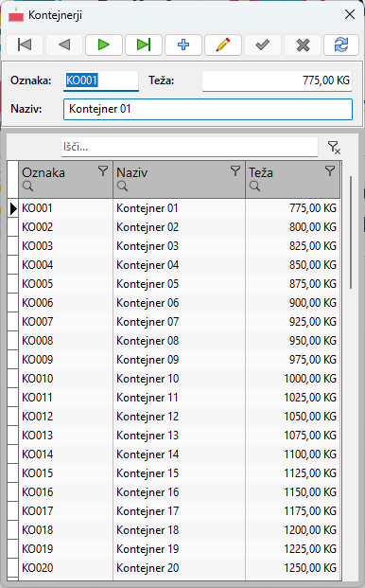Select the Kontejner 18 cell
Screen dimensions: 365x588
[x=180, y=530]
